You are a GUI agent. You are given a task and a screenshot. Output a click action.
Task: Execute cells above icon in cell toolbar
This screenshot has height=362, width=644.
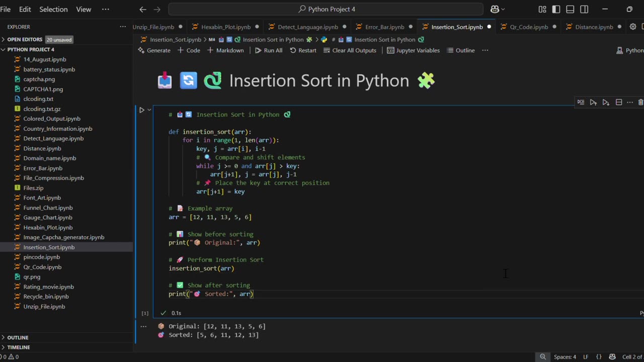[x=593, y=102]
